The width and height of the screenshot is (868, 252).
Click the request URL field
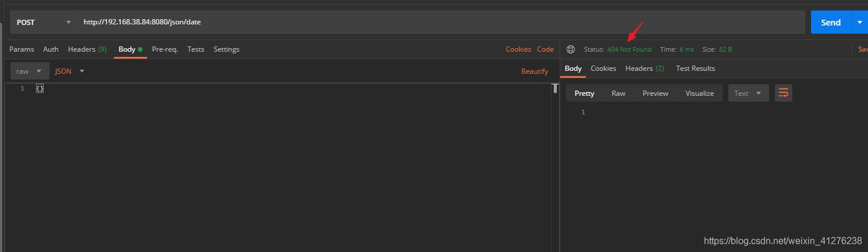click(x=442, y=22)
